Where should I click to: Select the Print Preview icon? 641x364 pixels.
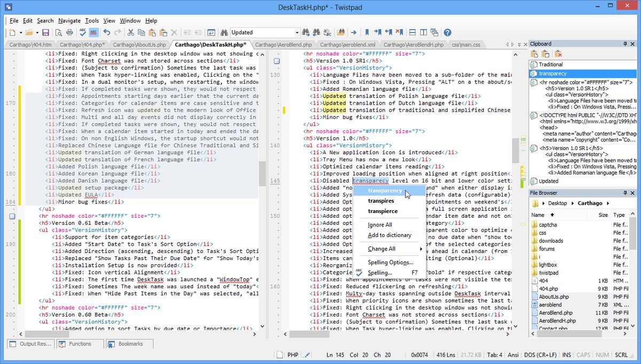tap(59, 32)
